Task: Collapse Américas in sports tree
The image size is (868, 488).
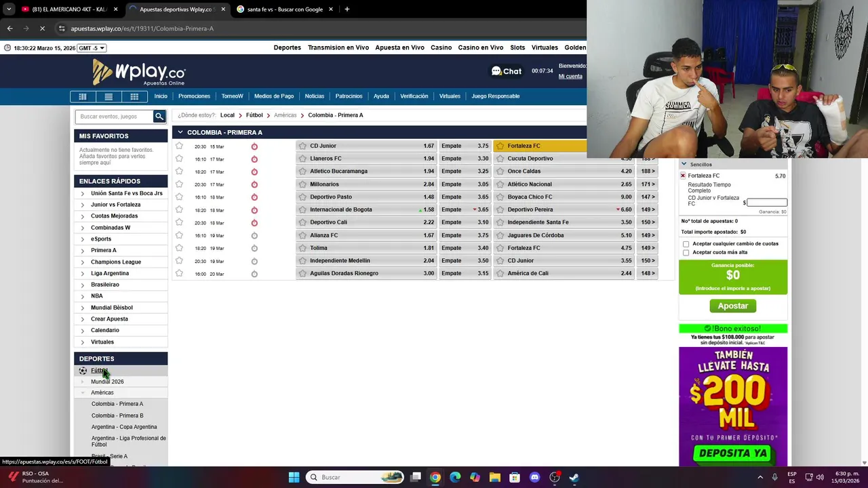Action: coord(83,392)
